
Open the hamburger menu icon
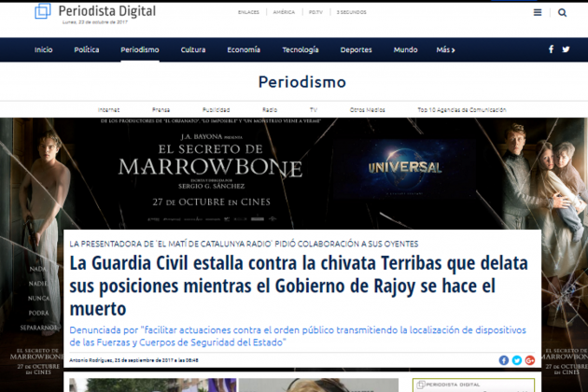538,13
